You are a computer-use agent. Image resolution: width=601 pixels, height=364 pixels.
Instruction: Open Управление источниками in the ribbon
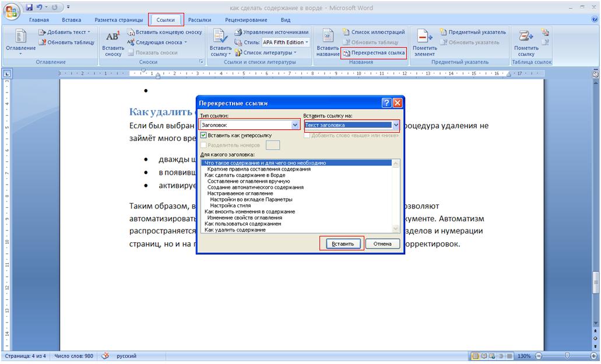click(271, 33)
